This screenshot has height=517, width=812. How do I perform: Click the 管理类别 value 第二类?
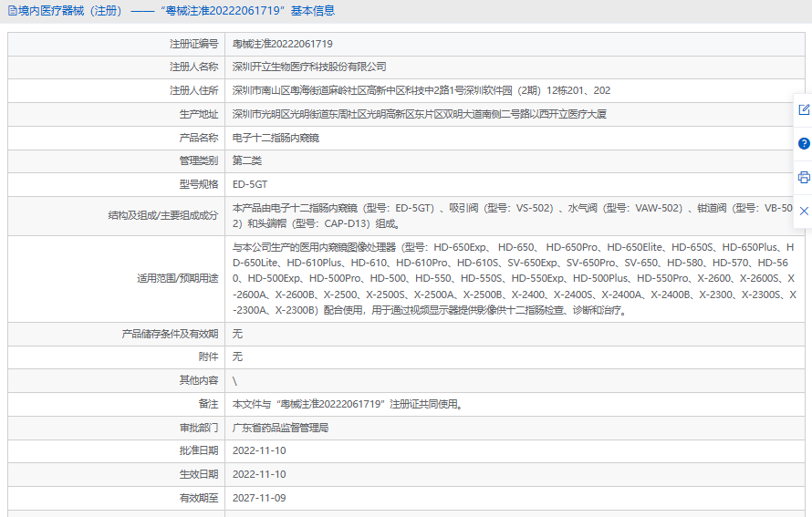click(x=247, y=160)
